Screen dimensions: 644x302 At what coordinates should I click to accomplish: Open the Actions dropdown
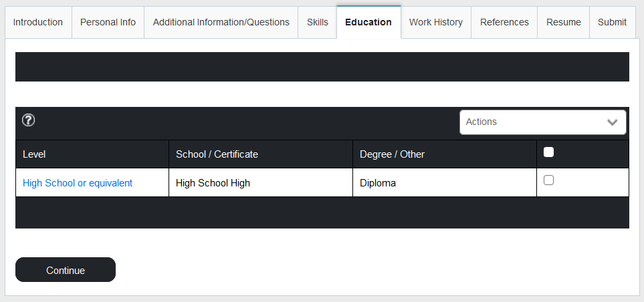(x=542, y=122)
